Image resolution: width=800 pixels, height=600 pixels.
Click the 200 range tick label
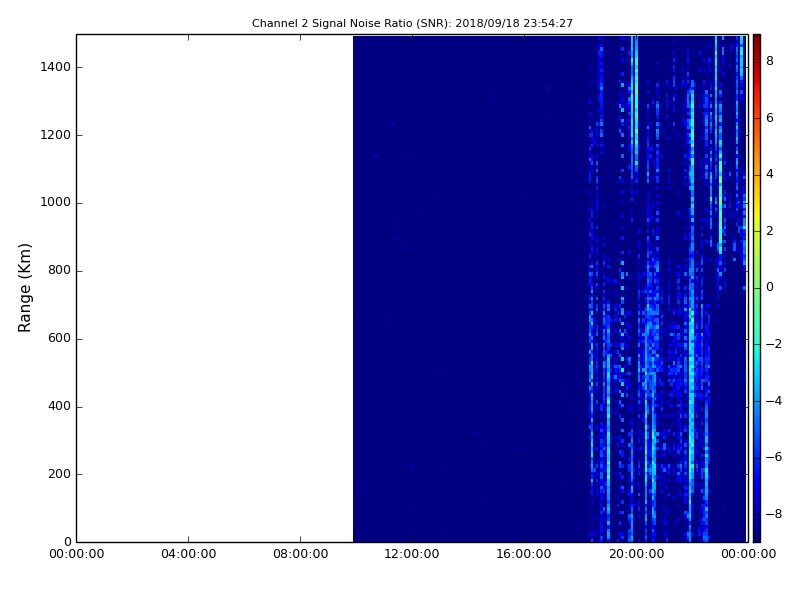[59, 474]
